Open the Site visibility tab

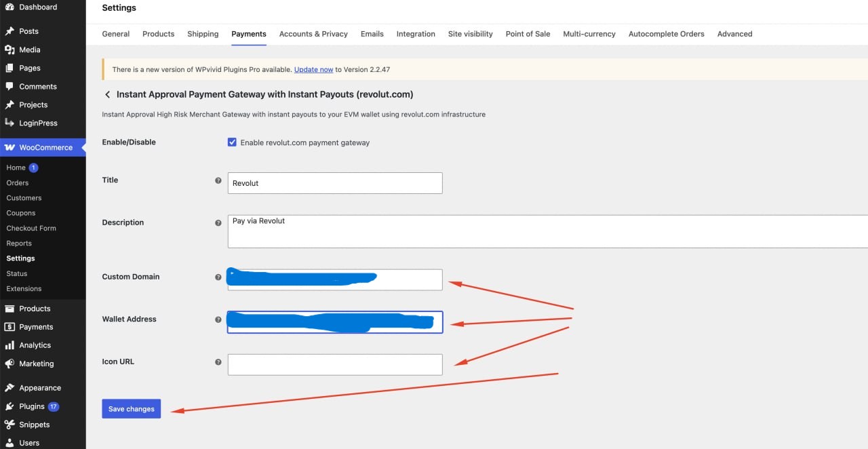471,34
